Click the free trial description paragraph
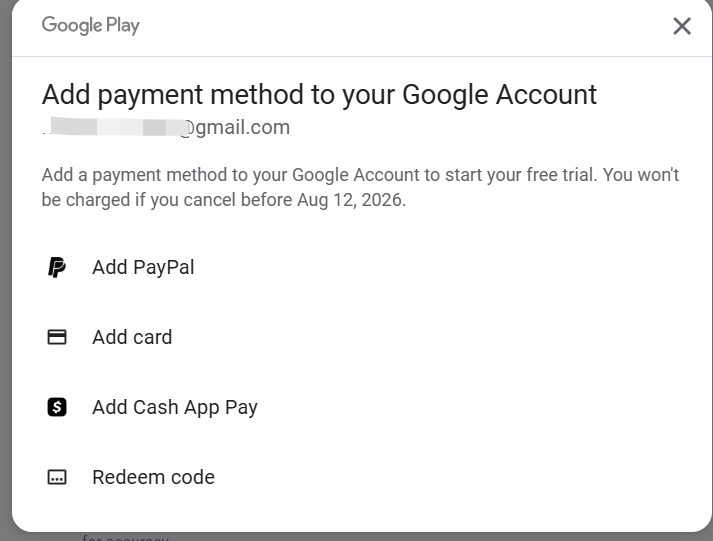The image size is (713, 541). point(360,187)
